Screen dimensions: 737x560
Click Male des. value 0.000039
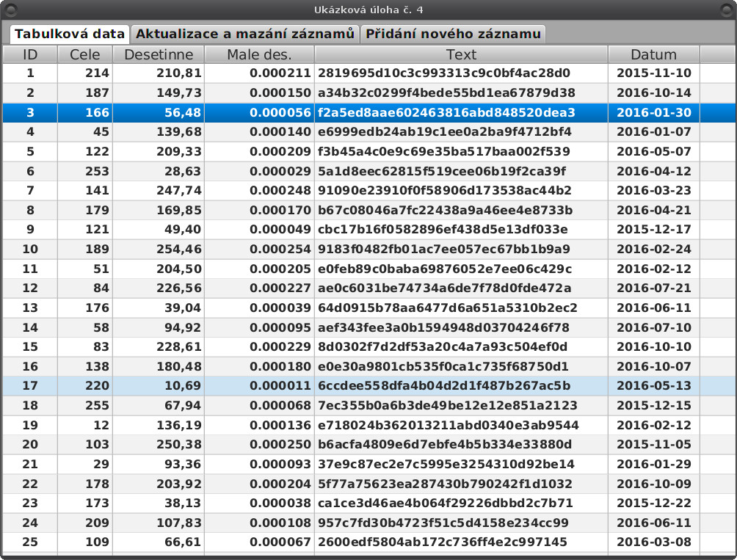click(x=259, y=308)
